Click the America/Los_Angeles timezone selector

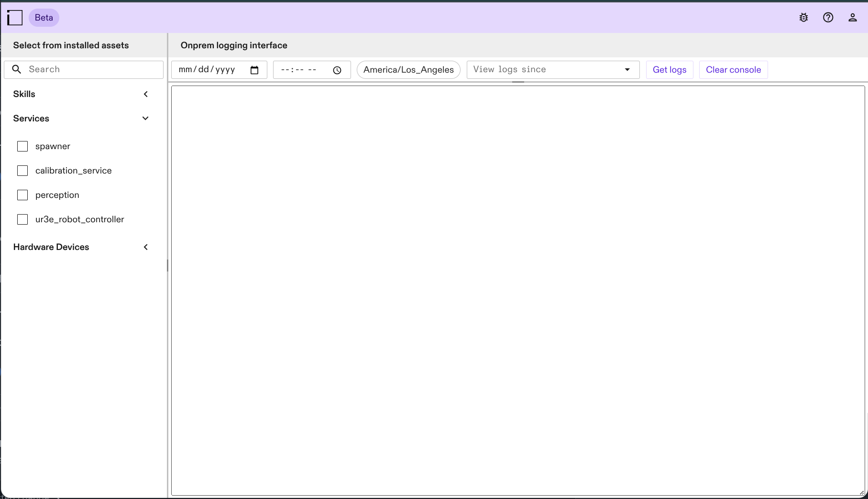pyautogui.click(x=408, y=70)
